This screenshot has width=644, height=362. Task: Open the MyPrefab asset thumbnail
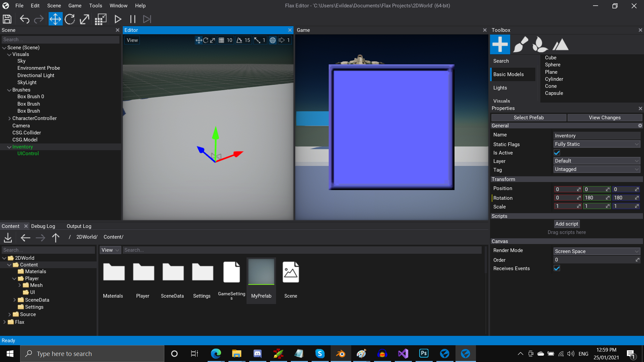pos(261,272)
